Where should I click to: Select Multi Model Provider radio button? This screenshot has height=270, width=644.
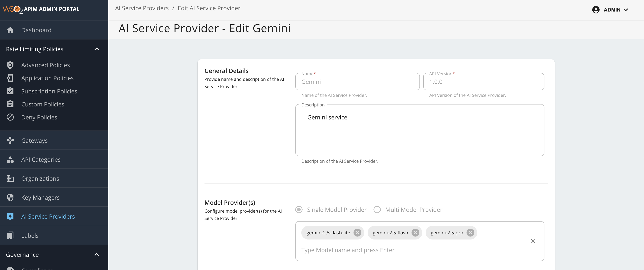[377, 209]
